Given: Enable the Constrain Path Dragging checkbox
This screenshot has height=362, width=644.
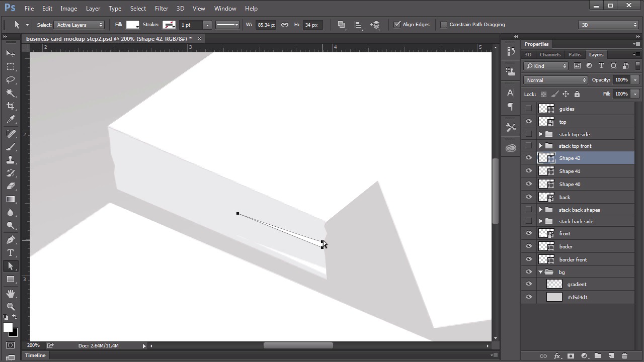Looking at the screenshot, I should tap(444, 25).
